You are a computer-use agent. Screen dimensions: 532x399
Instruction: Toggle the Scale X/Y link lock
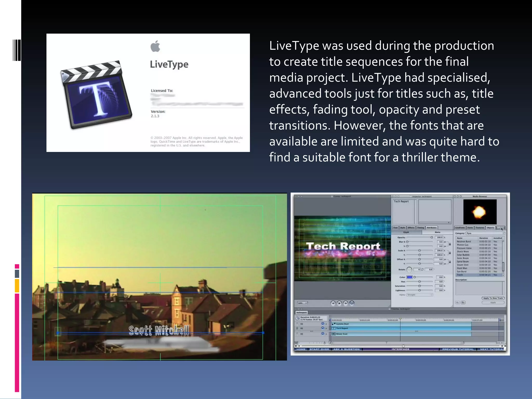point(450,253)
